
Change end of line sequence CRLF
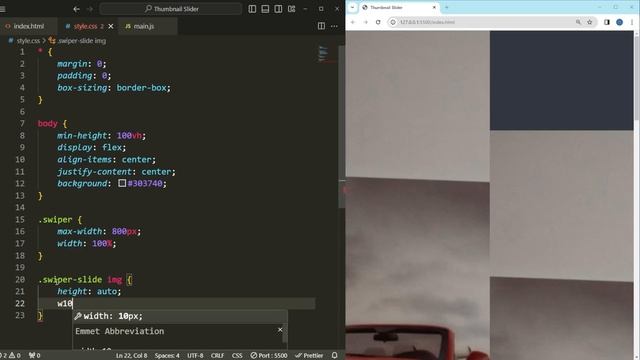(x=217, y=356)
